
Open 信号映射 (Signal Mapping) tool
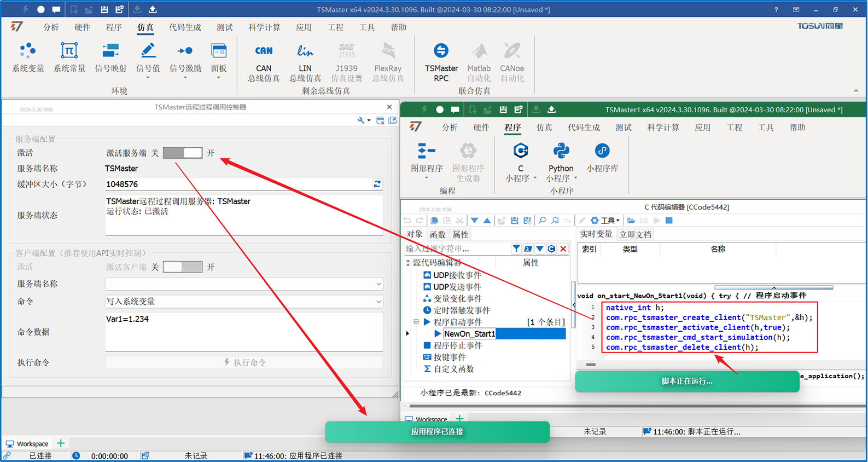tap(110, 57)
